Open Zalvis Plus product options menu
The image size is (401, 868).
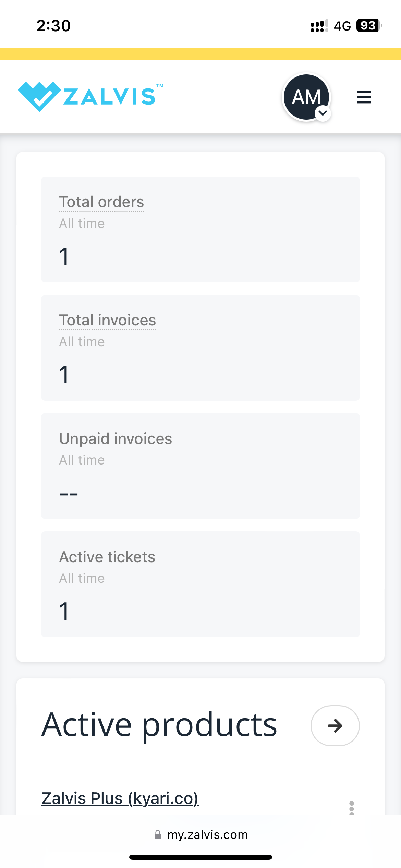point(351,807)
